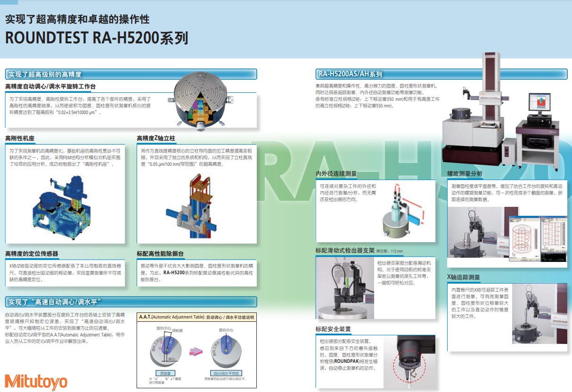Image resolution: width=572 pixels, height=392 pixels.
Task: Select the paragraph describing FEM structural analysis
Action: (x=65, y=157)
